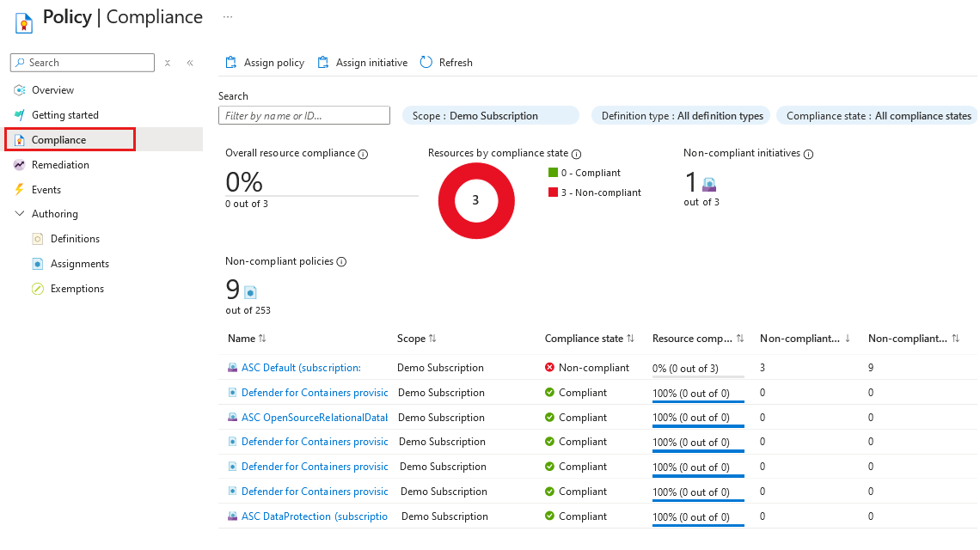
Task: Click the Getting started icon in the sidebar
Action: [20, 115]
